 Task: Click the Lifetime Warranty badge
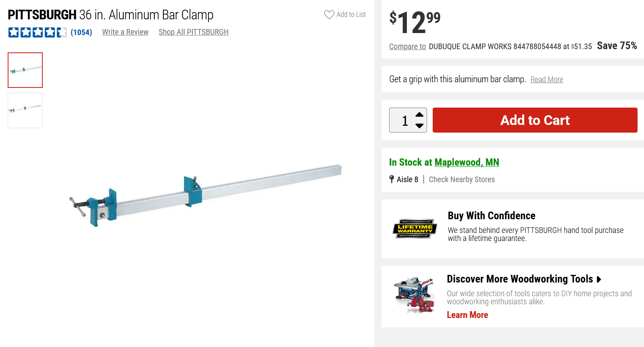415,229
